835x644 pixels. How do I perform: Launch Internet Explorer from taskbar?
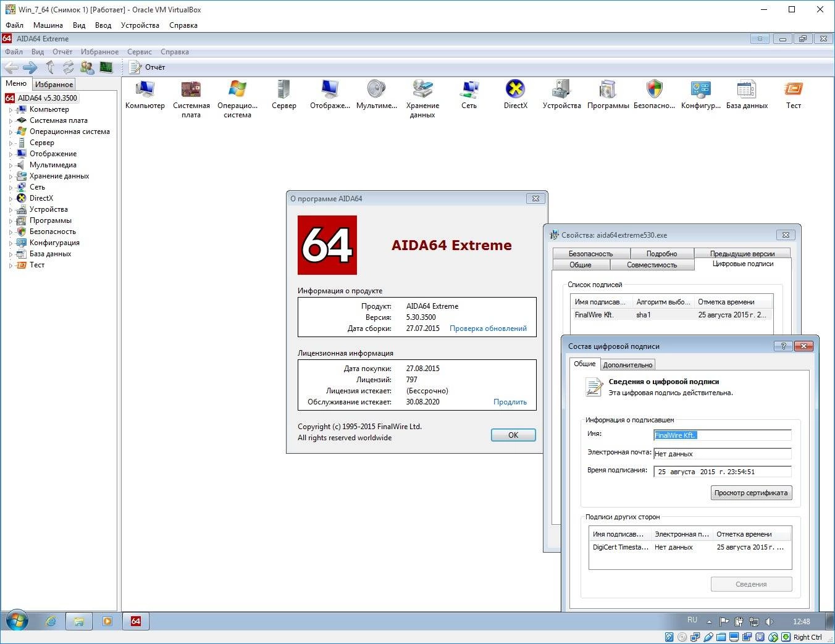51,621
